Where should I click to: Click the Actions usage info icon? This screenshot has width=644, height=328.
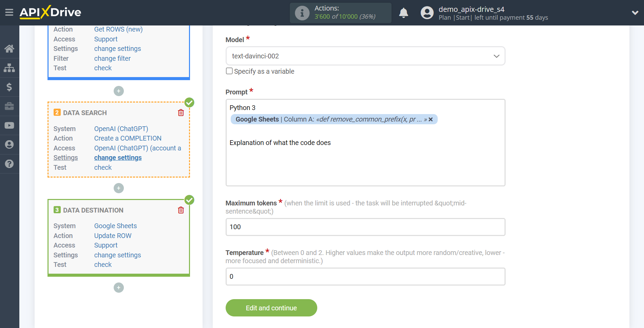302,13
